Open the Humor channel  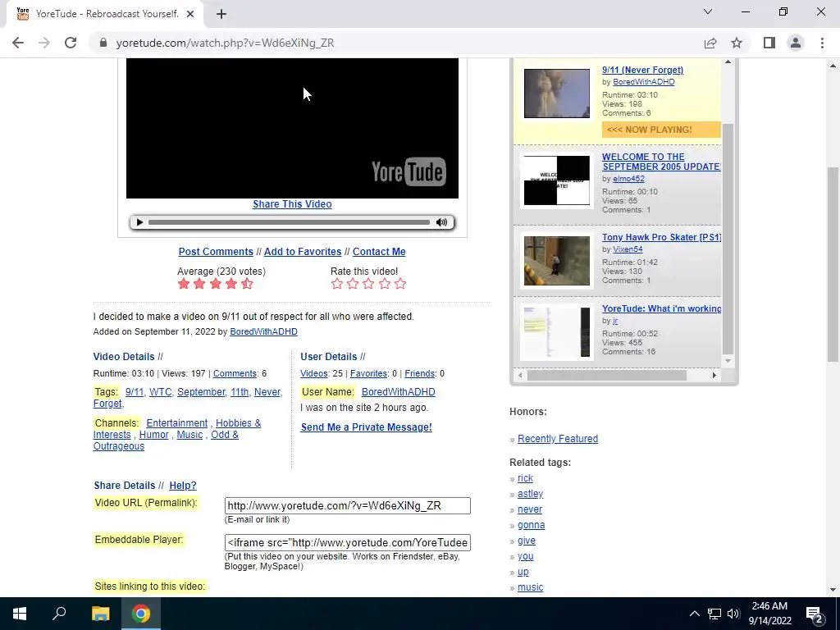point(153,435)
